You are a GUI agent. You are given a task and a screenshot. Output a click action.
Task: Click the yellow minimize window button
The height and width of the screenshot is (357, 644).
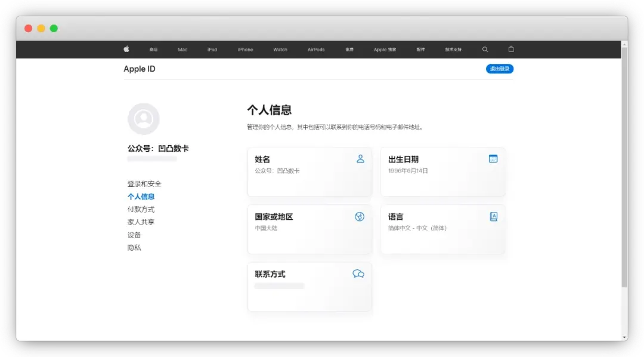[x=41, y=29]
